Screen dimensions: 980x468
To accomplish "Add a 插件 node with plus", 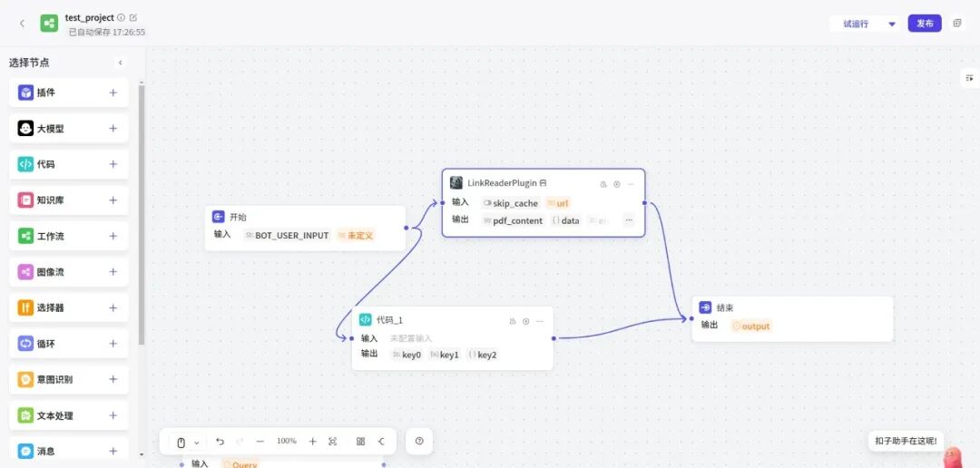I will [113, 93].
